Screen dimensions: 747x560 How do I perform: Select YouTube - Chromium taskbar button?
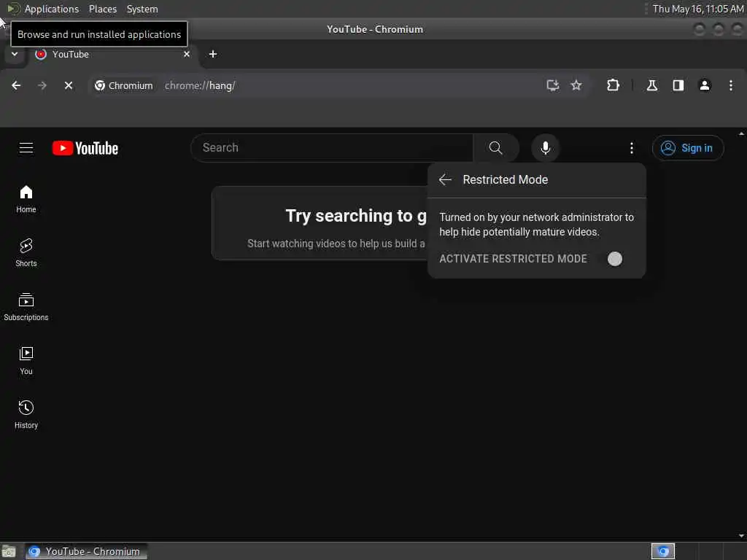86,551
